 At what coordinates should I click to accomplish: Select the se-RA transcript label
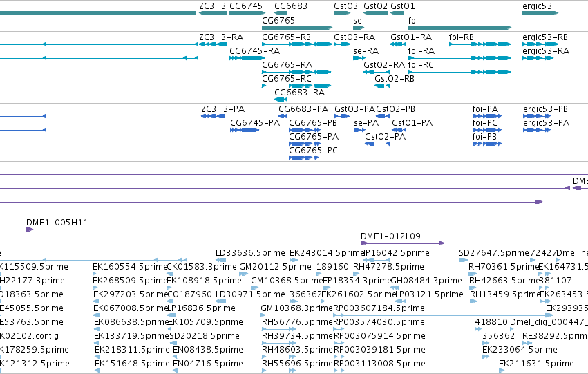click(x=366, y=51)
